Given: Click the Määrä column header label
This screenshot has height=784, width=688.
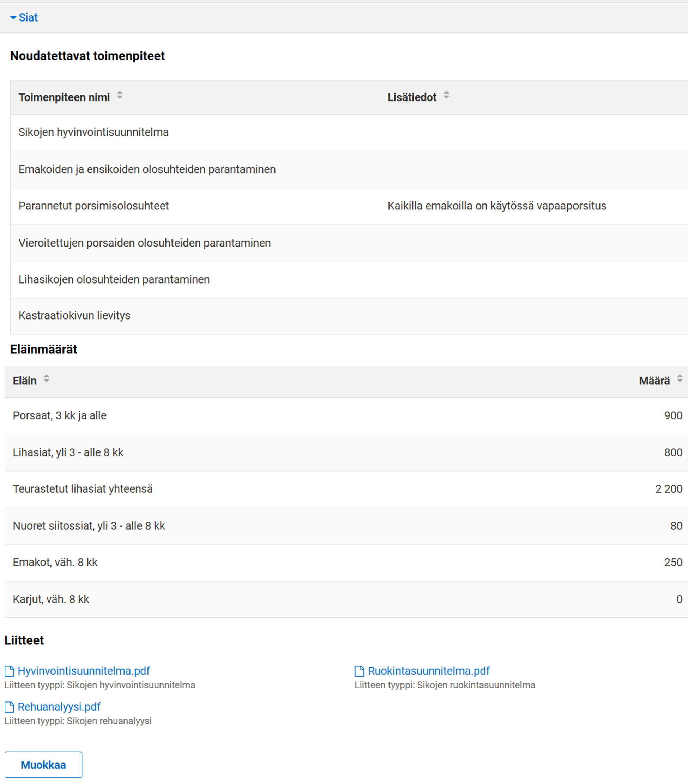Looking at the screenshot, I should click(x=654, y=381).
